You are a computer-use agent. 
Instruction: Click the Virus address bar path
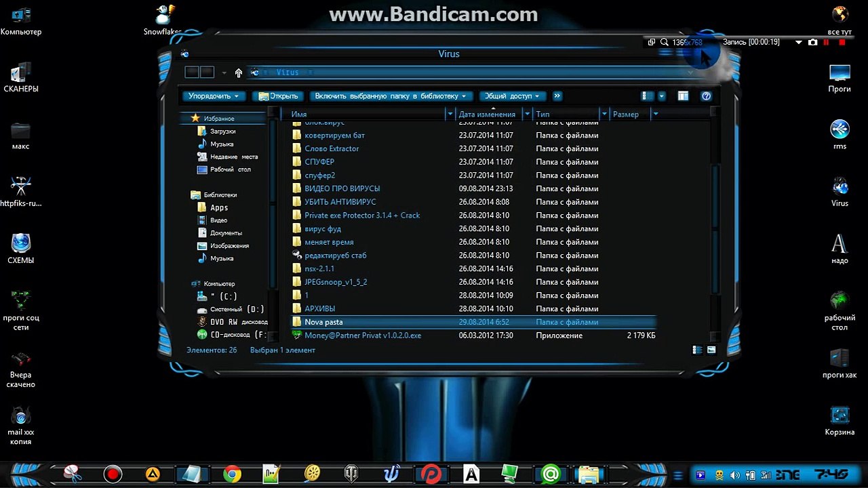pyautogui.click(x=288, y=73)
